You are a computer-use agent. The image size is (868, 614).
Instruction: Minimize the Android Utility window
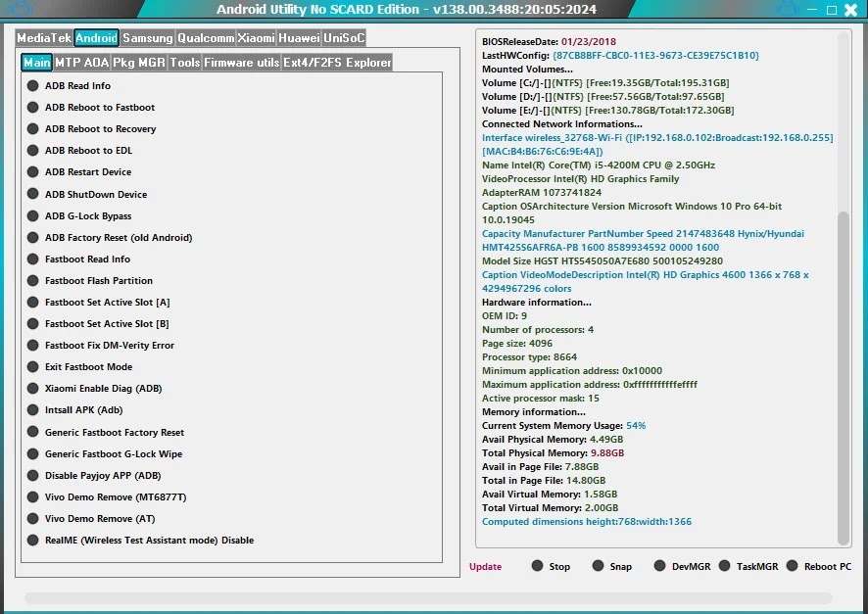[x=812, y=10]
